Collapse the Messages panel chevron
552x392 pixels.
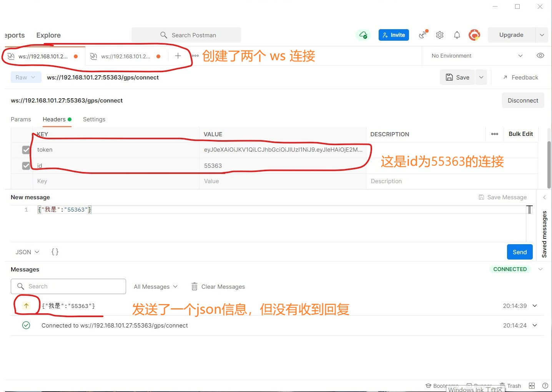tap(540, 269)
